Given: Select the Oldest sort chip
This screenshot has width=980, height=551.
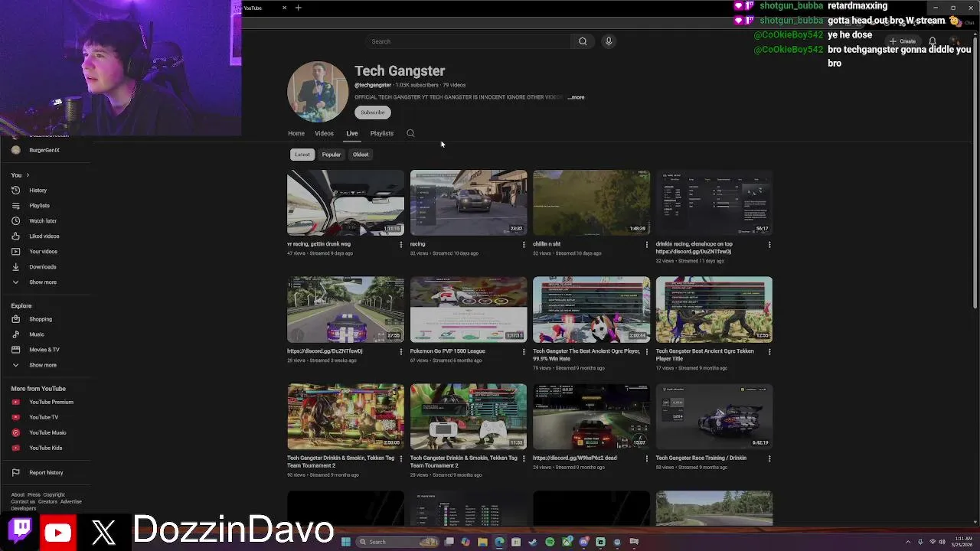Looking at the screenshot, I should [x=361, y=155].
